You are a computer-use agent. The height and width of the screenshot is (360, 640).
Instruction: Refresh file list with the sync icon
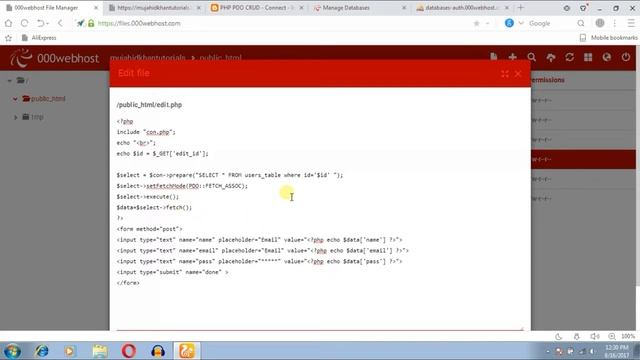(569, 57)
